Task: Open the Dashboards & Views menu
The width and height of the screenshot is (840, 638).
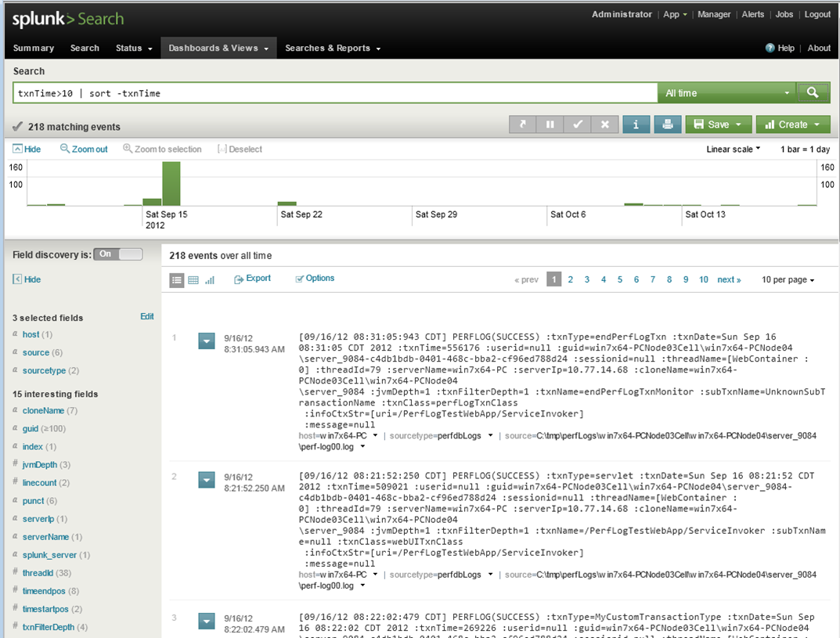Action: (218, 48)
